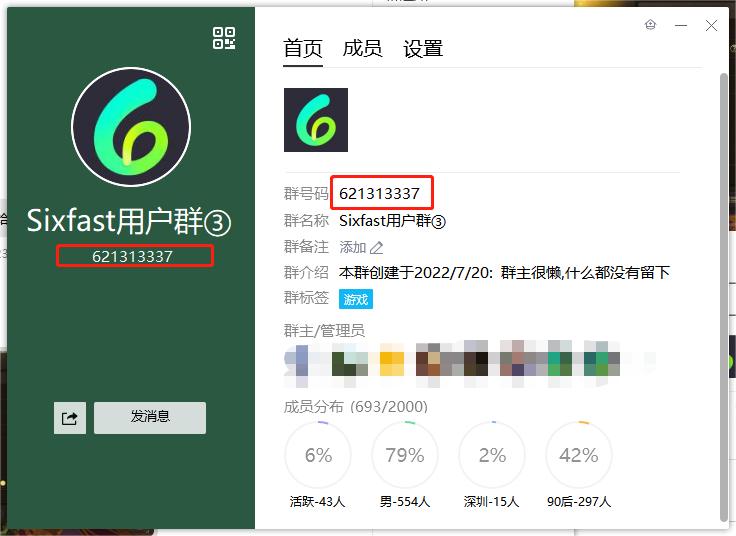Viewport: 736px width, 536px height.
Task: Click the pencil icon beside 添加 remark
Action: click(x=377, y=248)
